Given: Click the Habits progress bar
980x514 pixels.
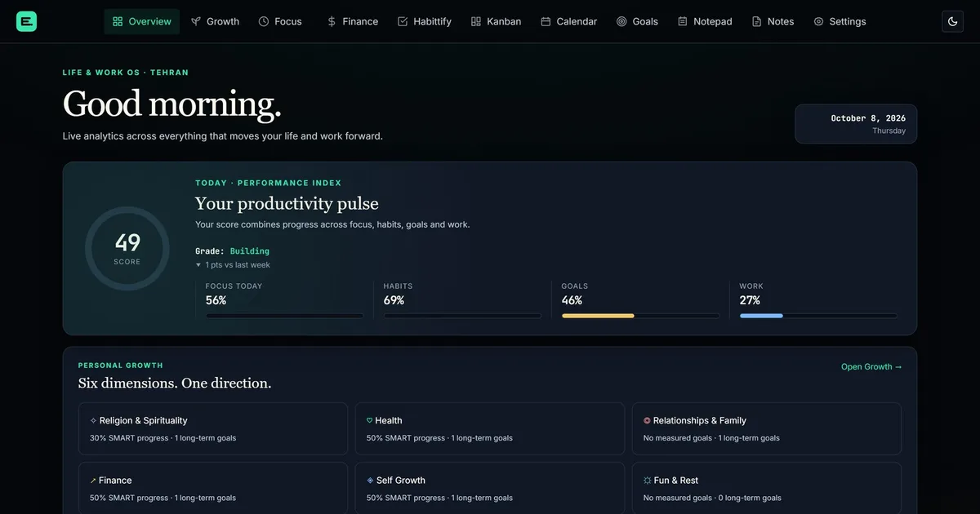Looking at the screenshot, I should pos(463,316).
